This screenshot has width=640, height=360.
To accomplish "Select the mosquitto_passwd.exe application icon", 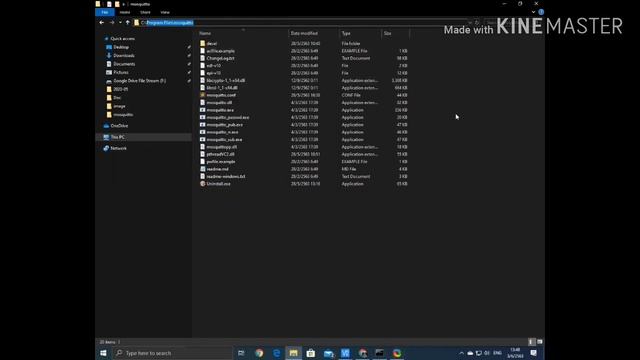I will tap(203, 117).
